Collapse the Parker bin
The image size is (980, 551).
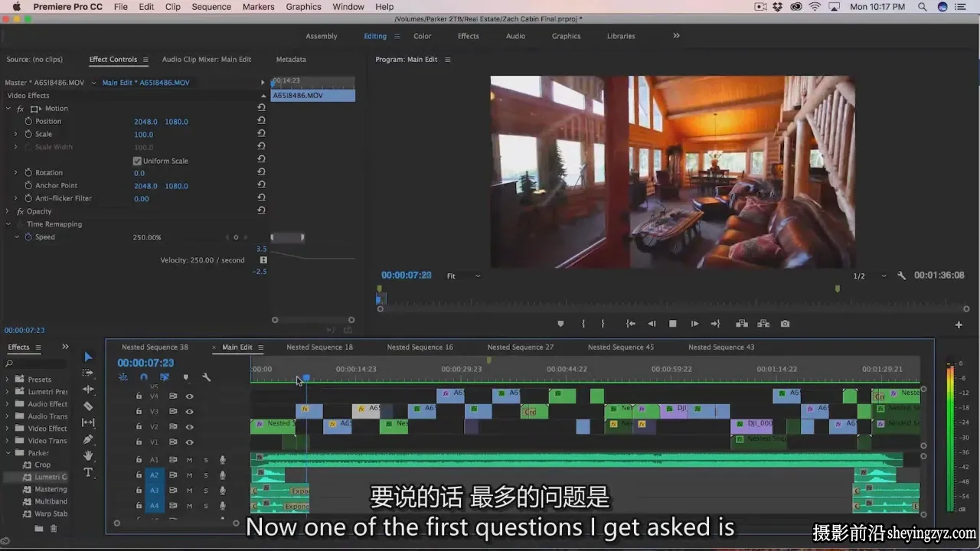(x=8, y=453)
